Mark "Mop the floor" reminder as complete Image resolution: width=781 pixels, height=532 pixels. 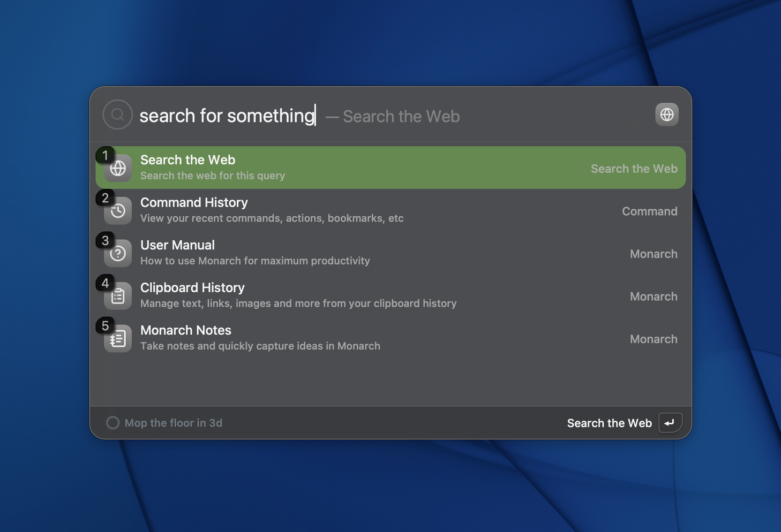(112, 423)
